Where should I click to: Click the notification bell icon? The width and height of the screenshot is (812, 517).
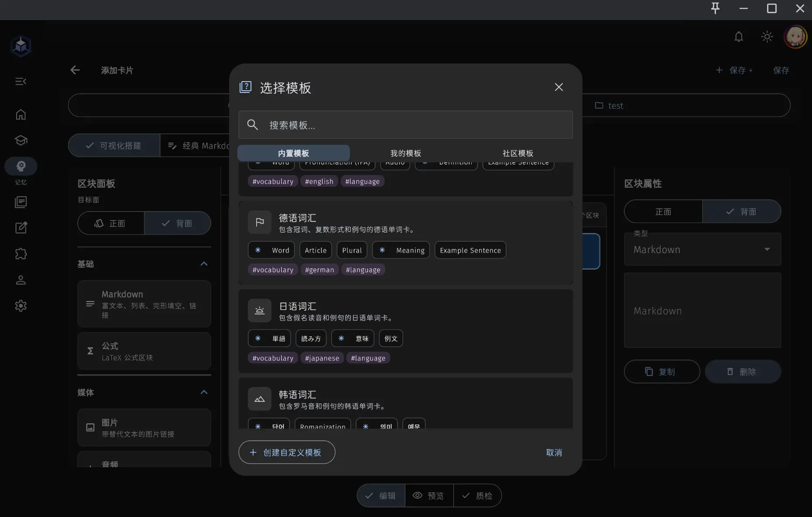tap(738, 37)
